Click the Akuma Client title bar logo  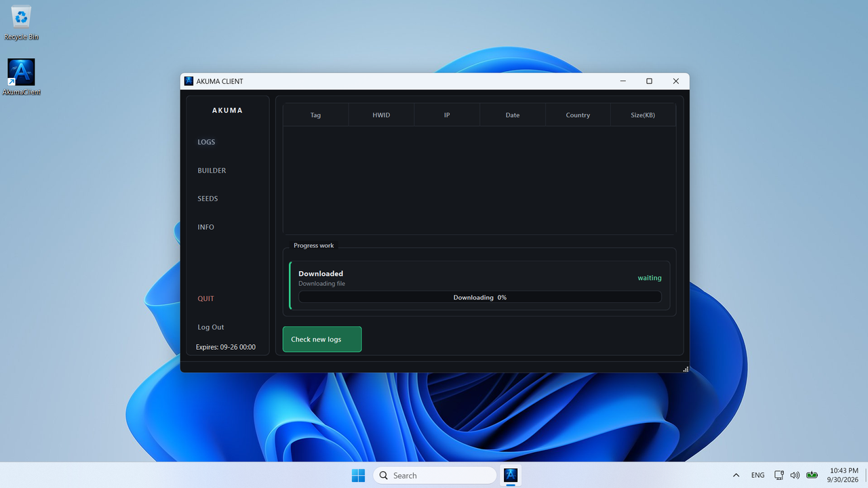coord(189,81)
